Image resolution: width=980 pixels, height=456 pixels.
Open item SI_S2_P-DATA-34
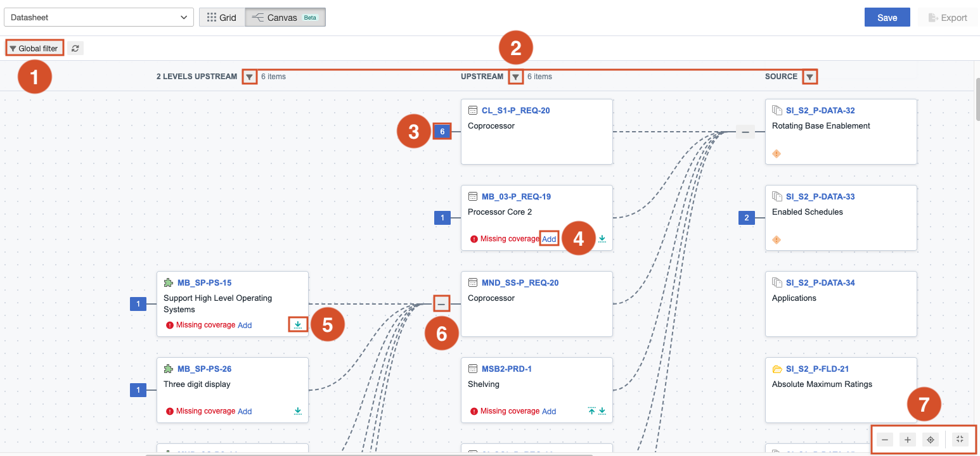pos(820,282)
